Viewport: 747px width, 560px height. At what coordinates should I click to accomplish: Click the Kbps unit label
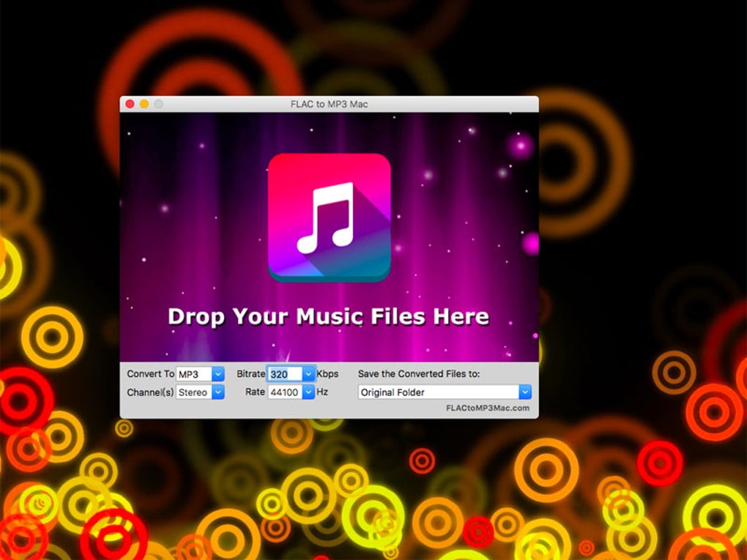[327, 374]
